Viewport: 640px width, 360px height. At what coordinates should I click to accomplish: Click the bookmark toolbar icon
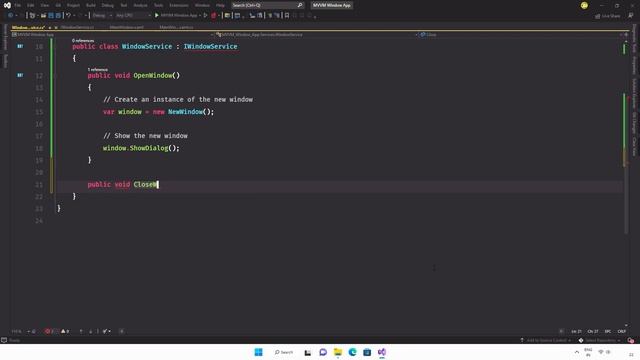287,16
